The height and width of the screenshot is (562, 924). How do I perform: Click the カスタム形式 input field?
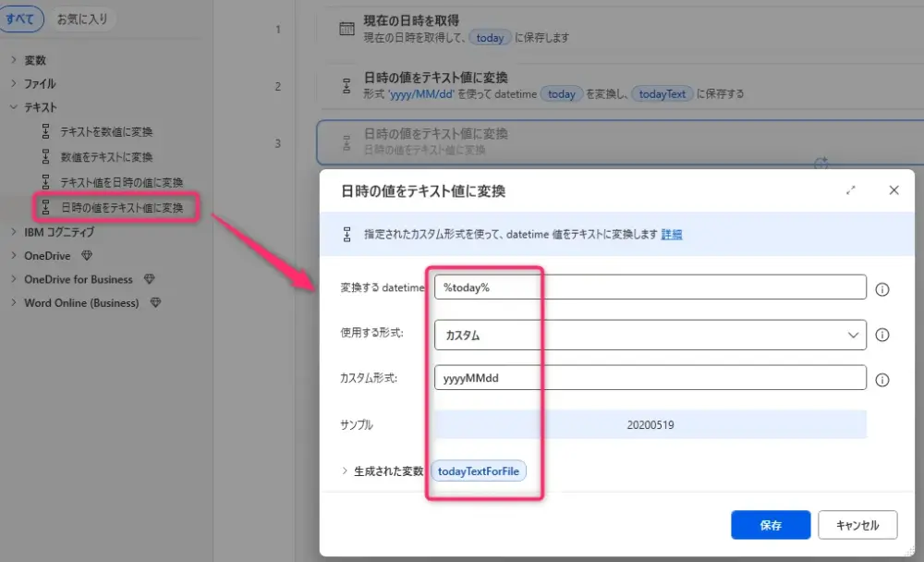[650, 378]
